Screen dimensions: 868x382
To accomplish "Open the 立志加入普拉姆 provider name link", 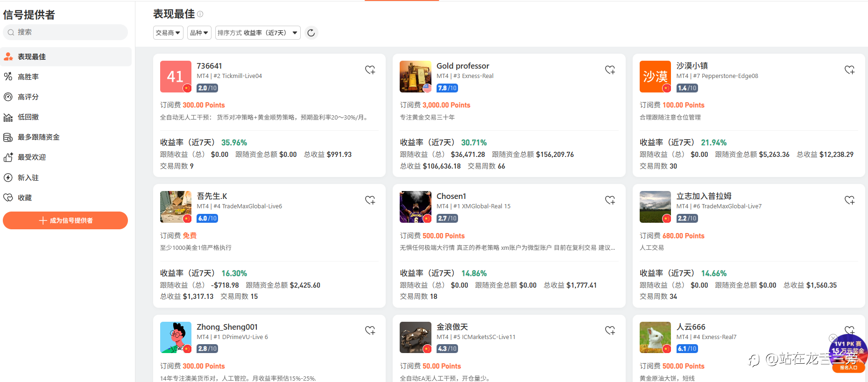I will (x=704, y=196).
